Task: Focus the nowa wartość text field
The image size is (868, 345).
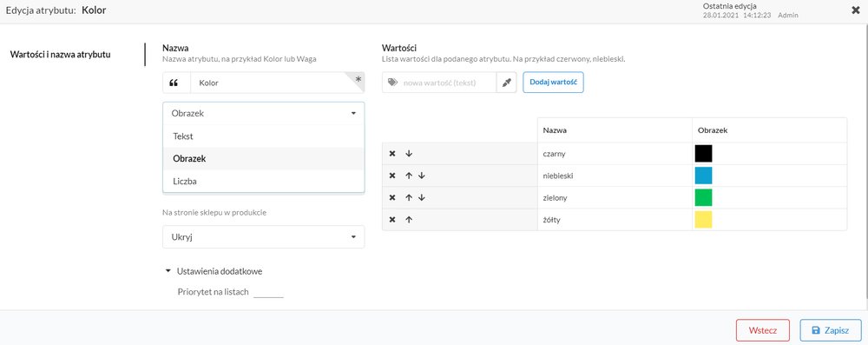Action: tap(439, 82)
